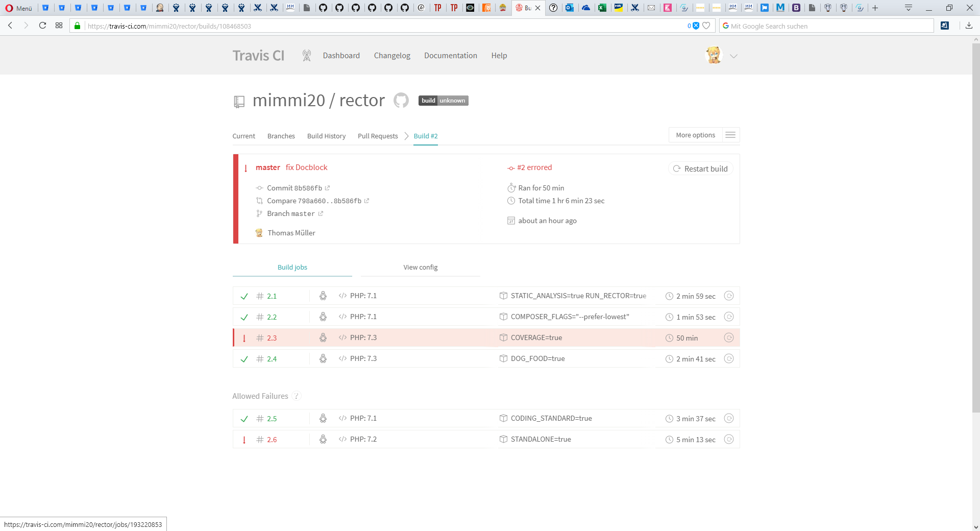Click the Linux penguin icon on job 2.1
The width and height of the screenshot is (980, 531).
pyautogui.click(x=323, y=296)
